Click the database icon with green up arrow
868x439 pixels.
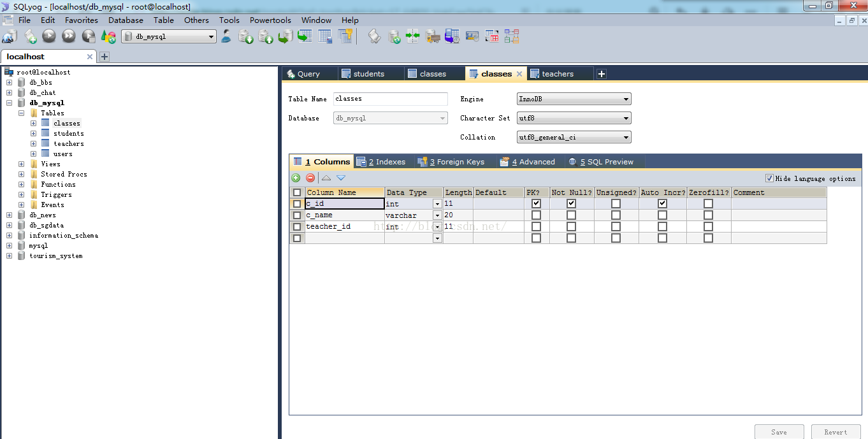point(266,36)
